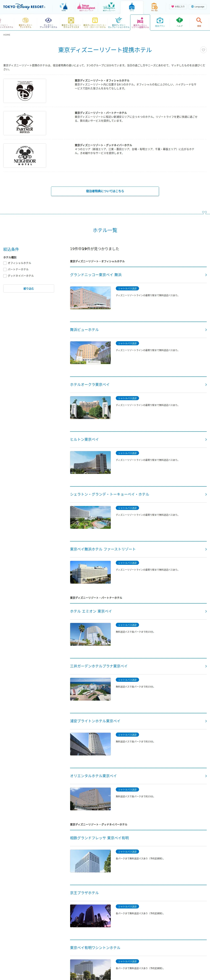Image resolution: width=210 pixels, height=980 pixels.
Task: Open 宿泊プラン icon
Action: pos(160,22)
